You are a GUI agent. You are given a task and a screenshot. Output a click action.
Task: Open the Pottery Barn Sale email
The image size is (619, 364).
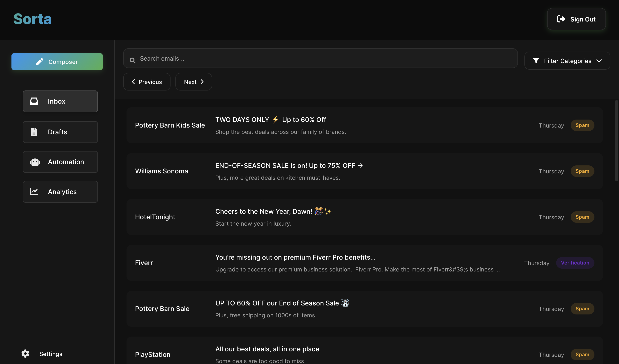point(365,309)
